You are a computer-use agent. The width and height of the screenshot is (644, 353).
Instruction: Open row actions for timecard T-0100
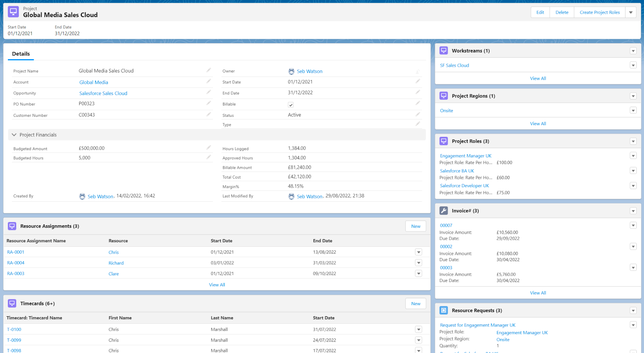419,329
